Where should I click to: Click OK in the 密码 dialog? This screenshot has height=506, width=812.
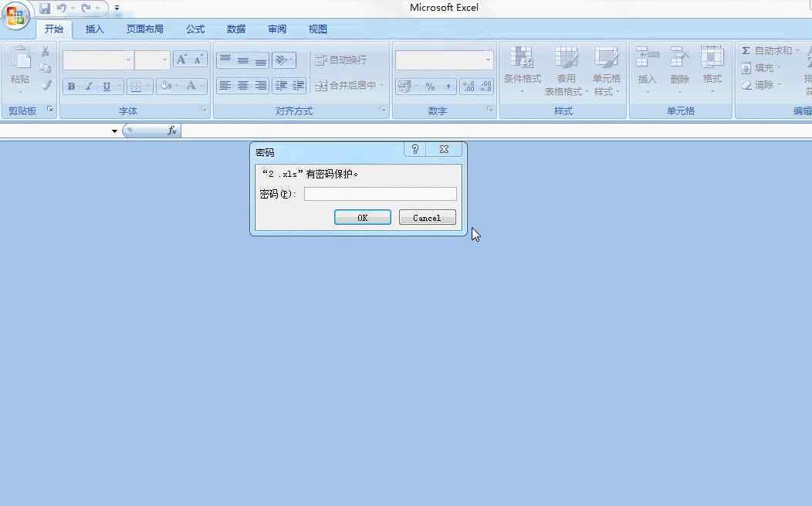[363, 218]
